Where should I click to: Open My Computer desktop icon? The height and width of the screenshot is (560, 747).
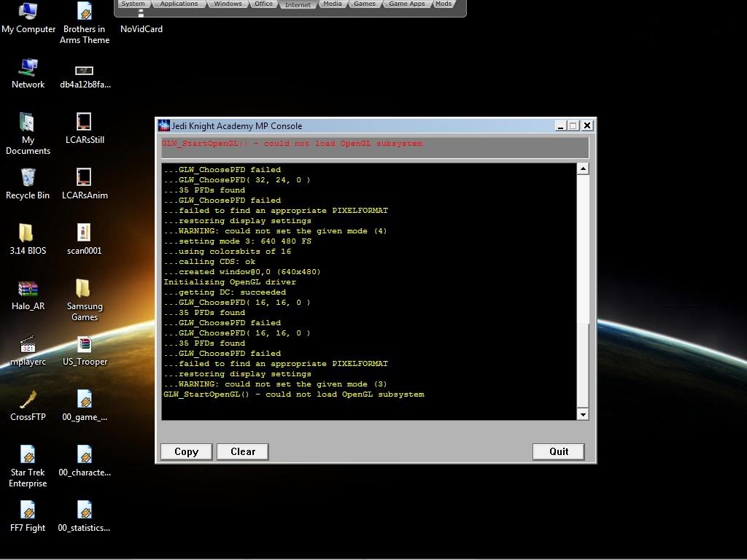point(28,19)
